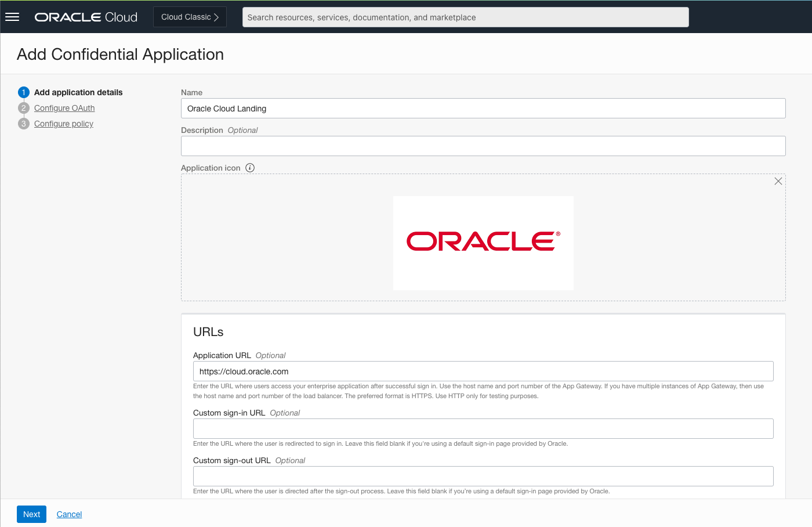Open the Cloud Classic switcher
This screenshot has width=812, height=527.
click(190, 17)
